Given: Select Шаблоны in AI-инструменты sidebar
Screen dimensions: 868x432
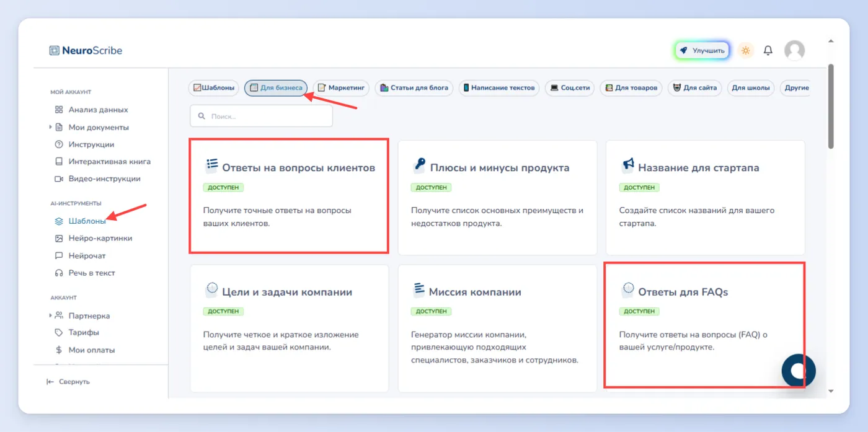Looking at the screenshot, I should tap(80, 221).
